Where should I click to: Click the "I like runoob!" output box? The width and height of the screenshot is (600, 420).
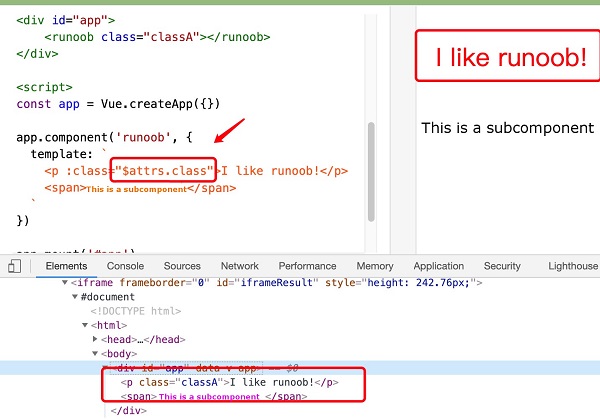(510, 58)
